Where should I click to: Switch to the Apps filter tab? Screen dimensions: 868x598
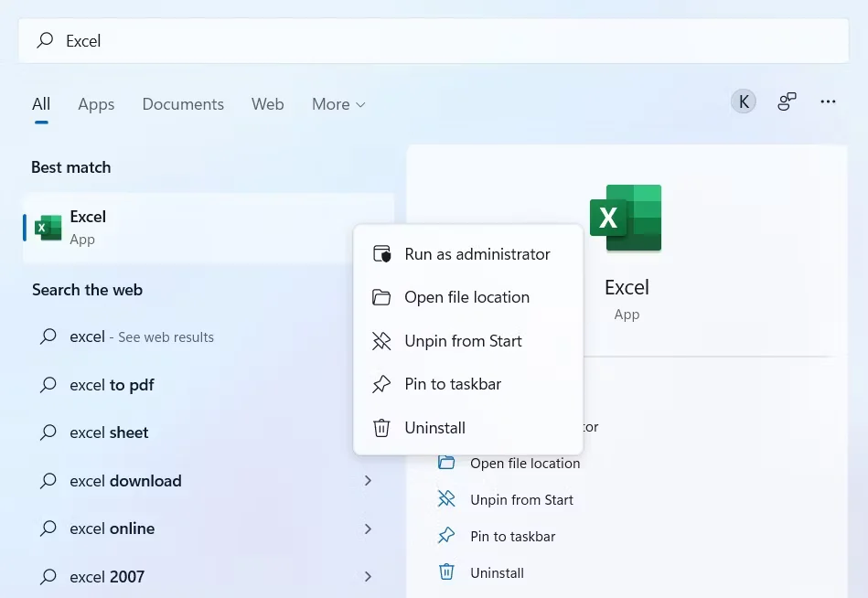[x=96, y=103]
